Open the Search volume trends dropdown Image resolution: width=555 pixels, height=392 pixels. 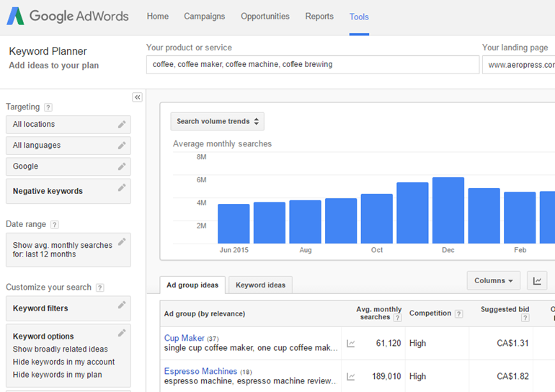(x=217, y=121)
